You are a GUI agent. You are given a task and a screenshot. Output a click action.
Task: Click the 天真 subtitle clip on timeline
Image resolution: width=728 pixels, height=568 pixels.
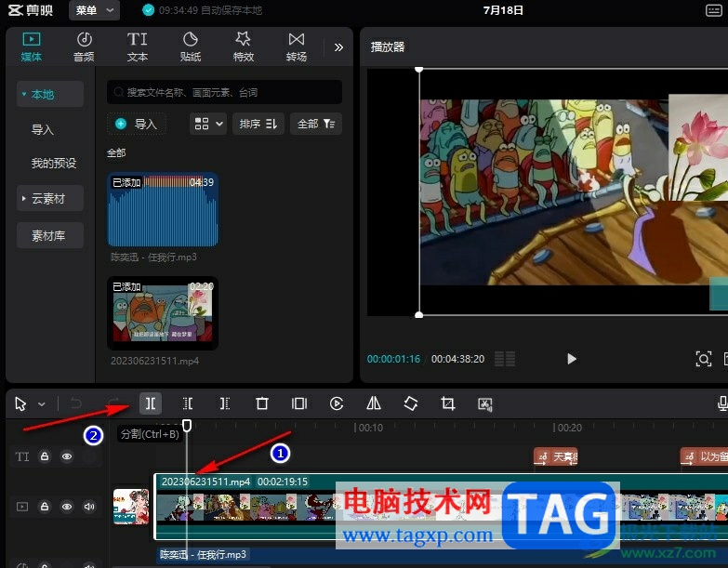(x=556, y=457)
